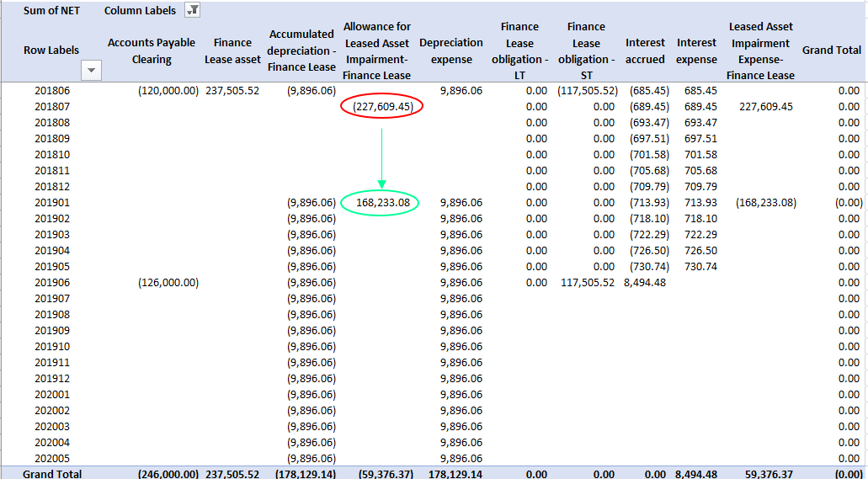Select the Depreciation expense column header
868x479 pixels.
[451, 51]
